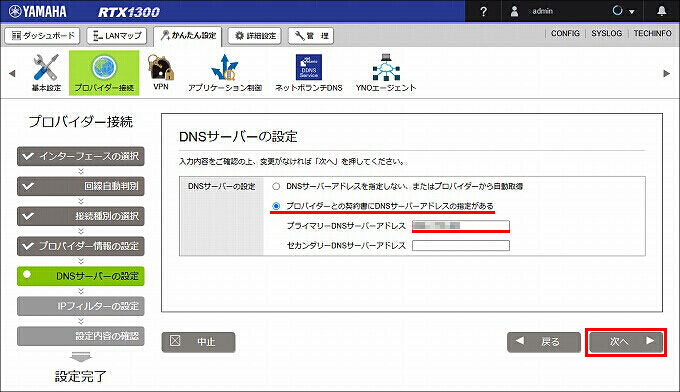This screenshot has width=680, height=392.
Task: Click 設定内容の確認 step
Action: [x=81, y=336]
